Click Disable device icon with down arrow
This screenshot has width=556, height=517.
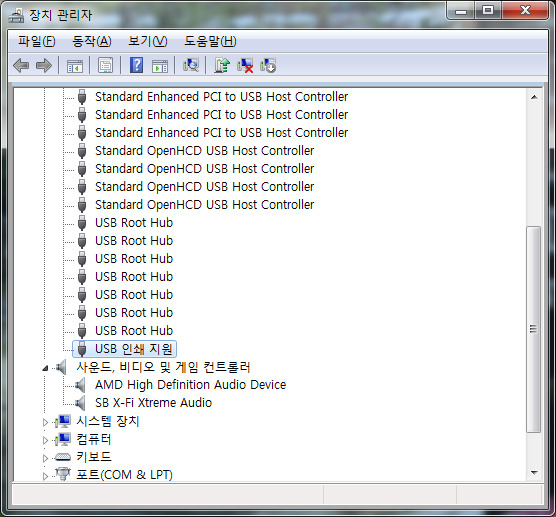tap(268, 66)
